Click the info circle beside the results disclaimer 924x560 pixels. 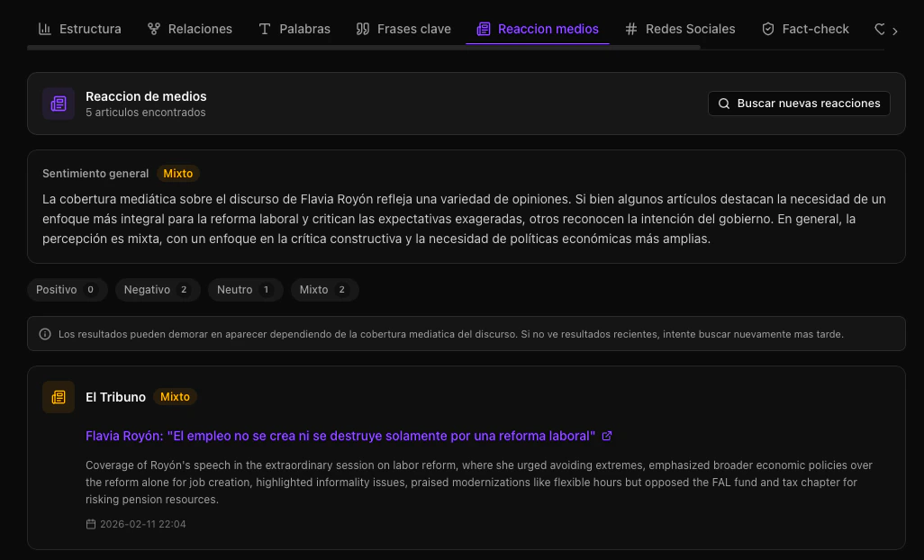[44, 333]
